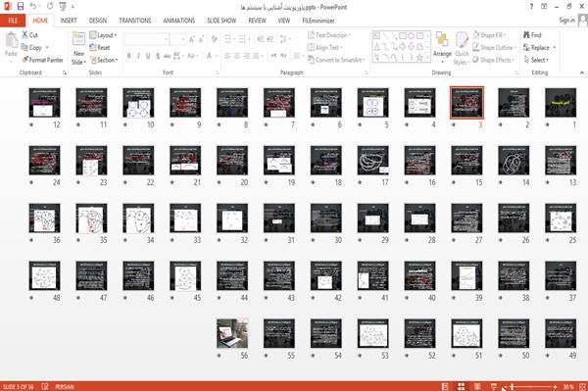
Task: Open the Section dropdown
Action: [104, 60]
